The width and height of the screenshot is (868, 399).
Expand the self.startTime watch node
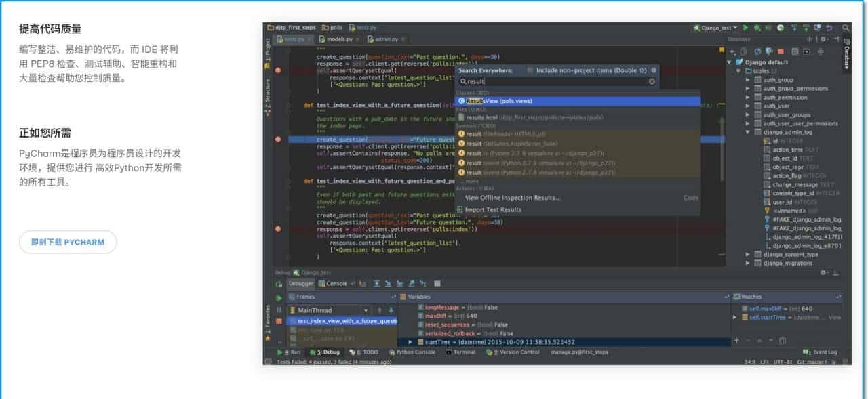click(x=736, y=317)
